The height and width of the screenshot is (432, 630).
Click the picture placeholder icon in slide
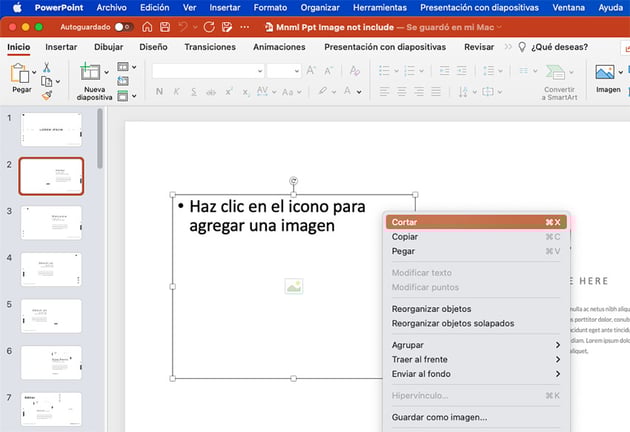pyautogui.click(x=293, y=286)
